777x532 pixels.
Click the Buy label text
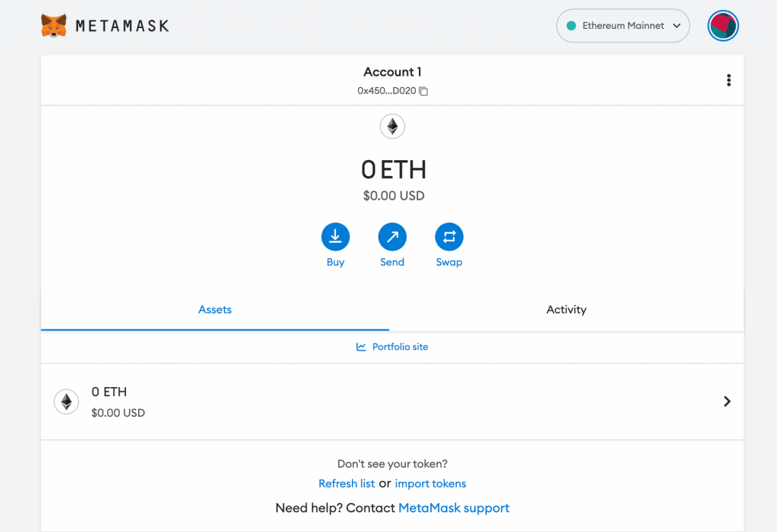pos(335,263)
